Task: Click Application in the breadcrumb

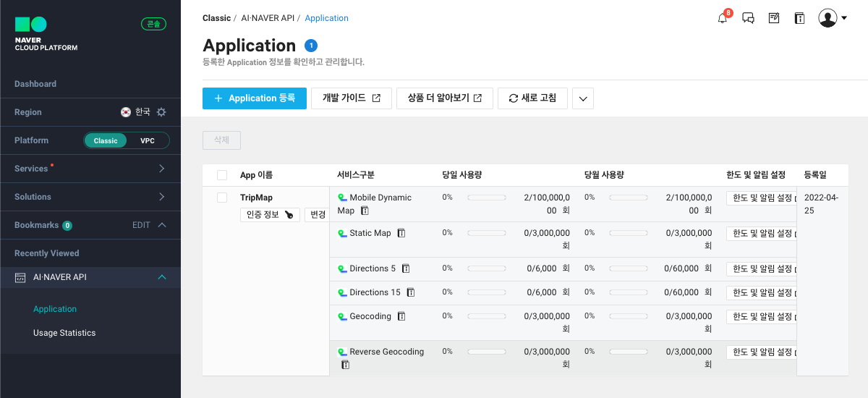Action: (x=327, y=18)
